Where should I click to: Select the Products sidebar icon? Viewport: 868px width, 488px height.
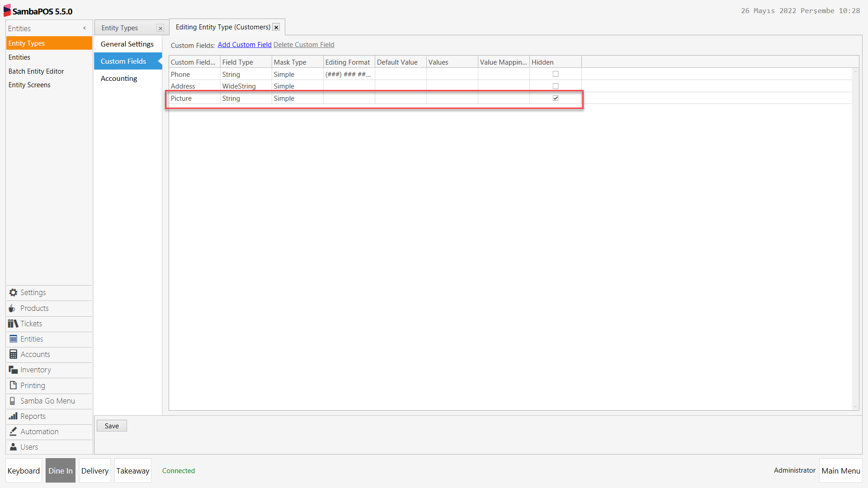click(13, 308)
